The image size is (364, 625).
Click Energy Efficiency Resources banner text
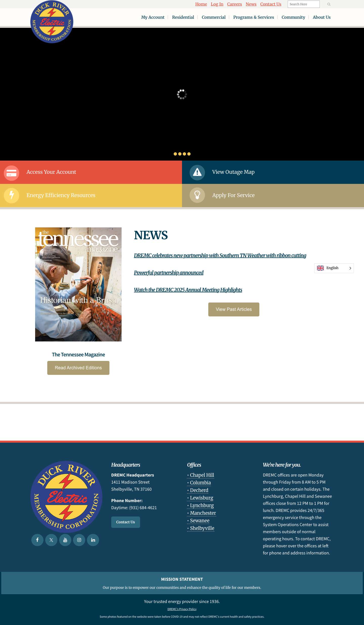coord(61,195)
